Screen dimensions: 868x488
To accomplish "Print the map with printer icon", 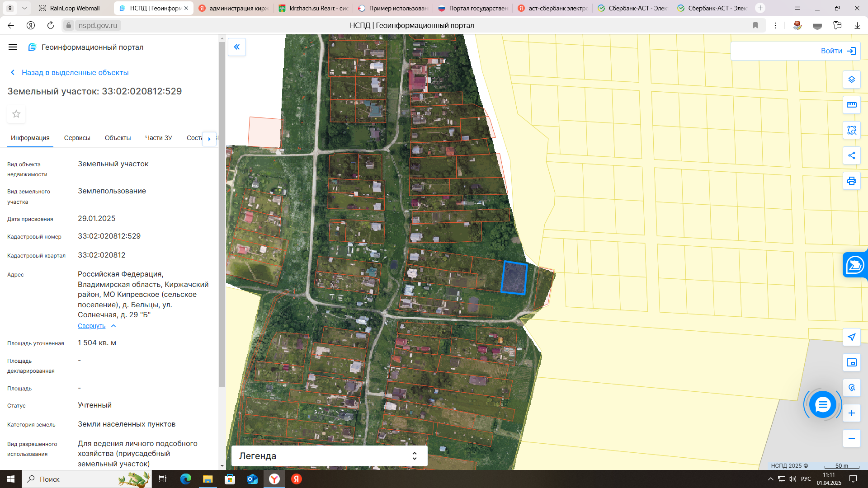I will (x=851, y=181).
